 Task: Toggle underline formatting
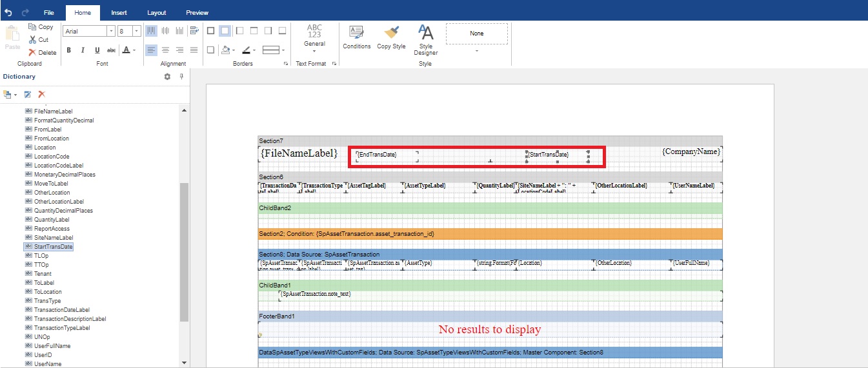pos(97,50)
